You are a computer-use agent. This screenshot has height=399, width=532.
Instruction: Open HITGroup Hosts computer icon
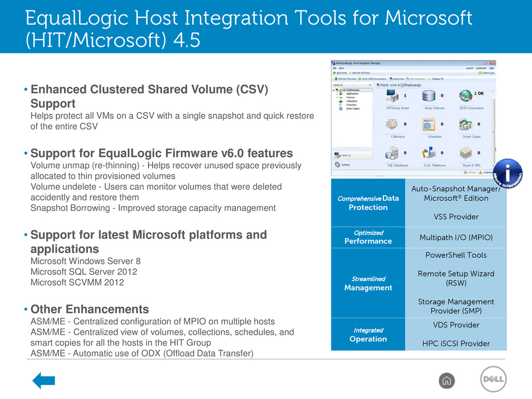(x=392, y=96)
